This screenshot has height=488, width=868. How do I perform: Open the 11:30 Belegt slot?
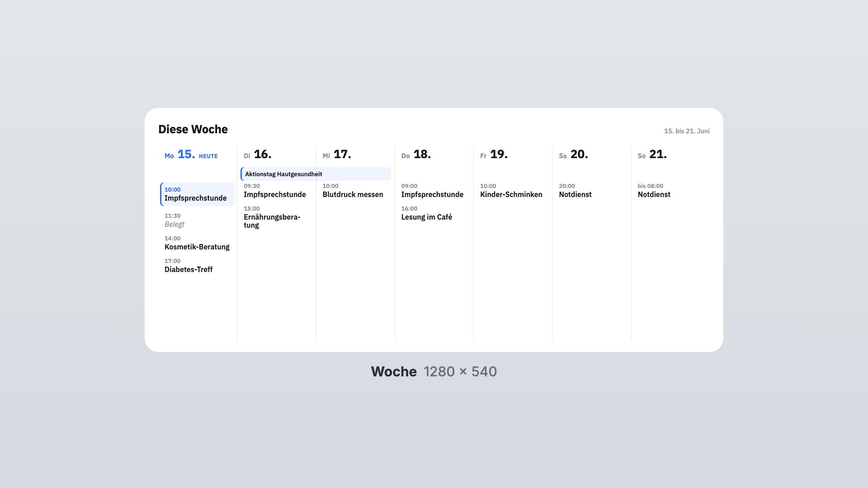point(198,220)
